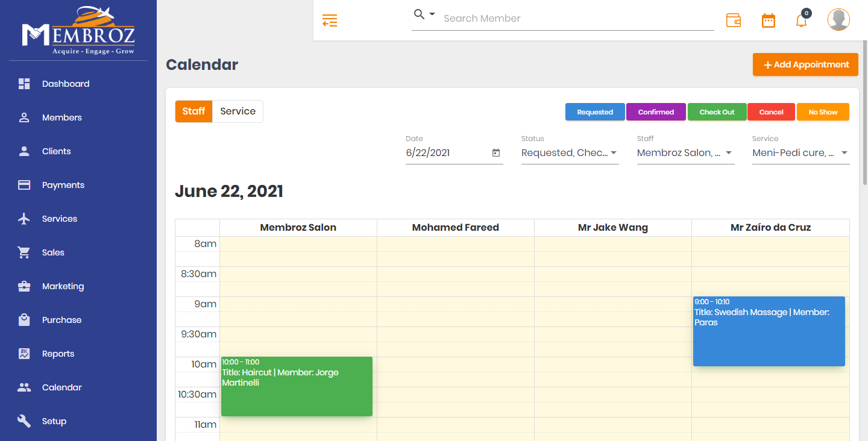Select the Staff view tab
The width and height of the screenshot is (868, 441).
193,111
